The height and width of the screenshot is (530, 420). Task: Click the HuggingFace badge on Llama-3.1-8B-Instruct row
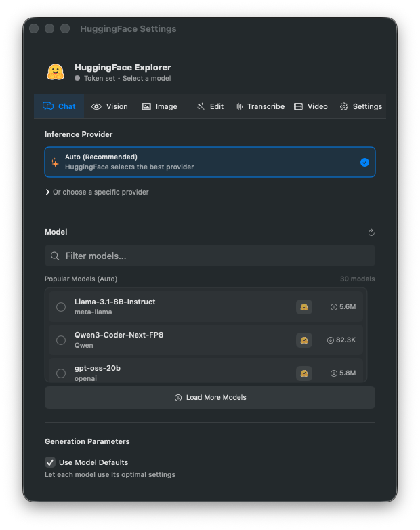click(304, 307)
